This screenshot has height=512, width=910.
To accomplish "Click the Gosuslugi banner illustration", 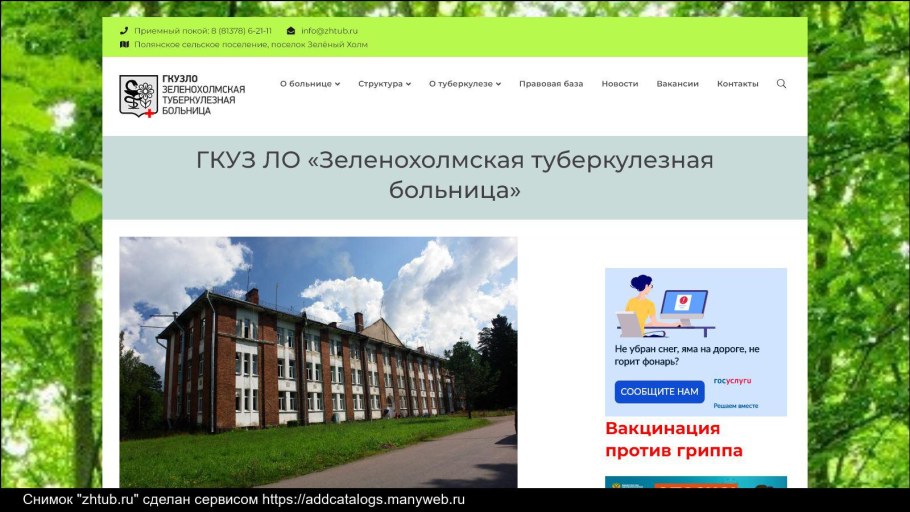I will (665, 307).
